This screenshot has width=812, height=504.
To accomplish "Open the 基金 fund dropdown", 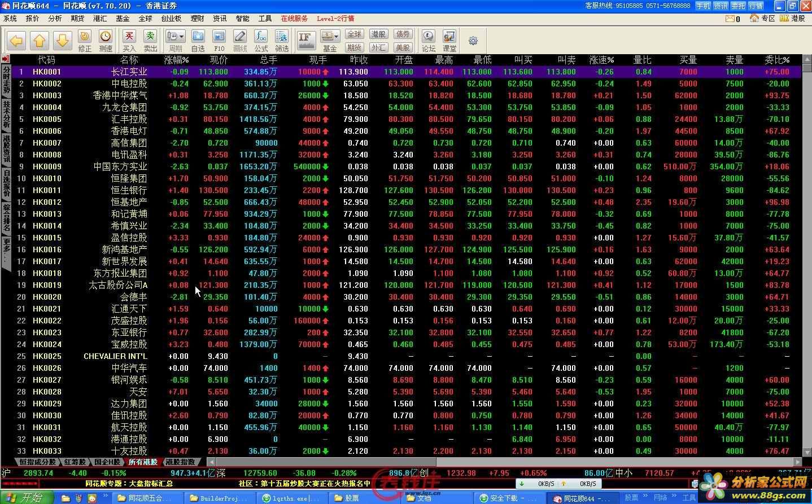I will click(x=330, y=41).
